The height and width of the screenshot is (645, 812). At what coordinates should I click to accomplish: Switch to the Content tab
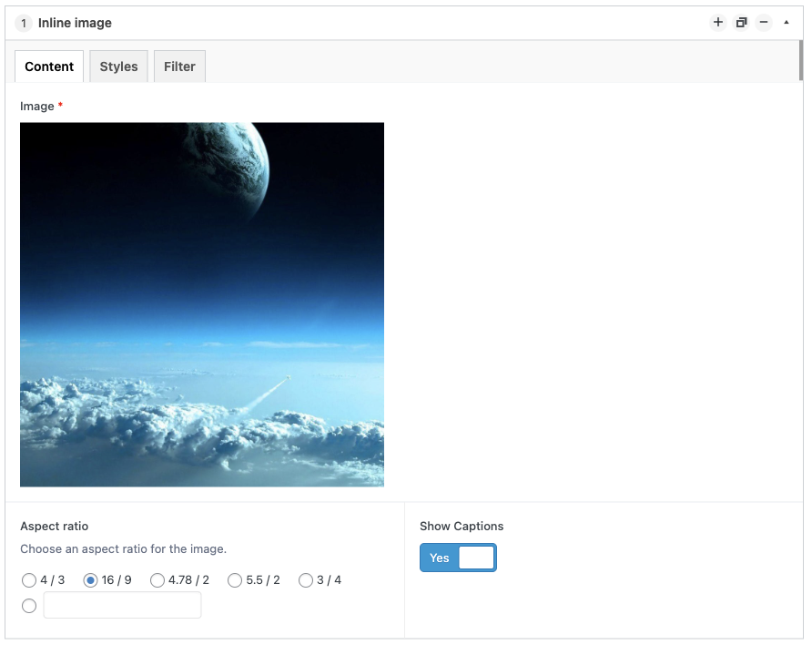(49, 67)
